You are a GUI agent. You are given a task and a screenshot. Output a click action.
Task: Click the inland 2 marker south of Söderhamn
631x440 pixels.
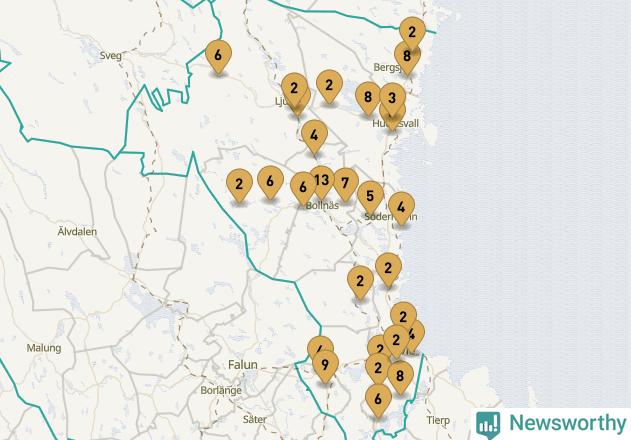(360, 281)
